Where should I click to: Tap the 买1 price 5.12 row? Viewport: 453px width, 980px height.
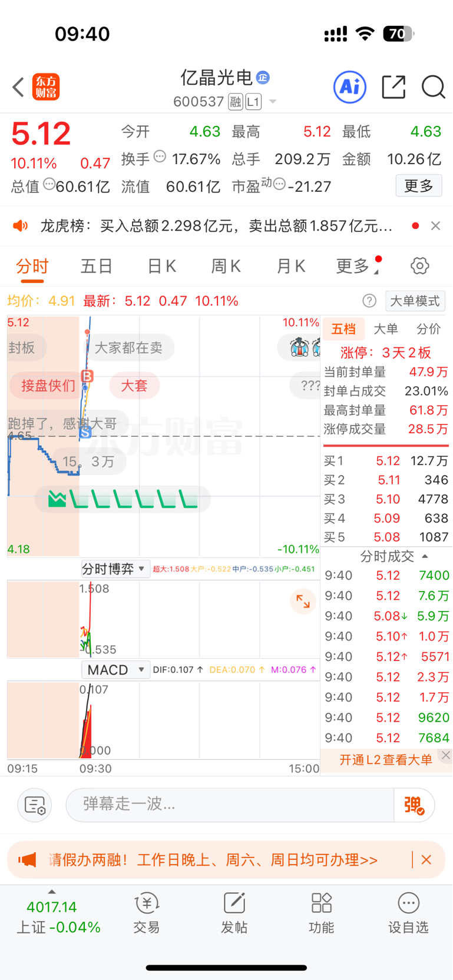coord(386,461)
